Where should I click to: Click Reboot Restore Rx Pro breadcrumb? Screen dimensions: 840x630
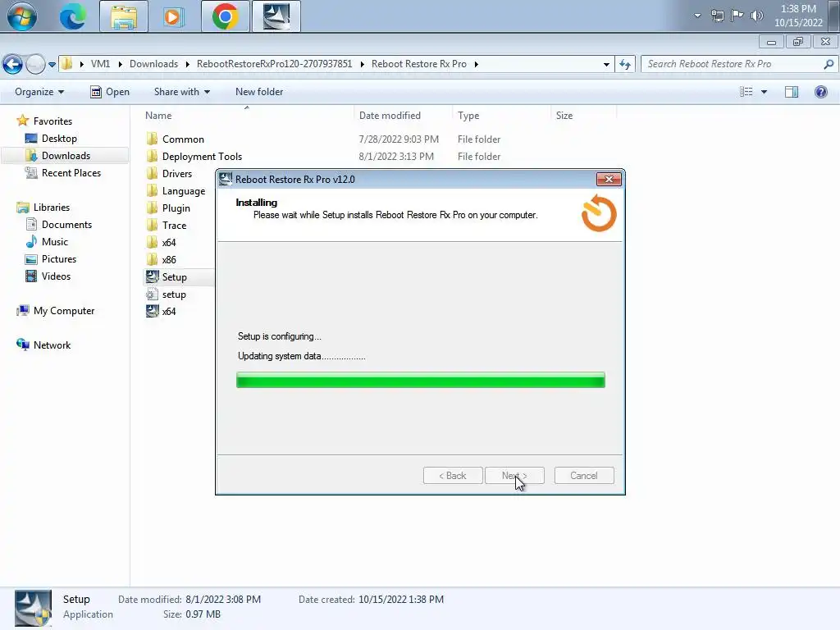(419, 64)
